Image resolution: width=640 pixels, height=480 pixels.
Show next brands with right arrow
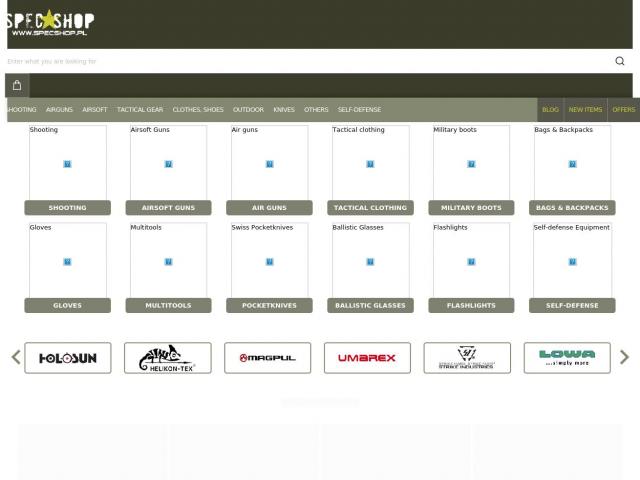pyautogui.click(x=624, y=357)
